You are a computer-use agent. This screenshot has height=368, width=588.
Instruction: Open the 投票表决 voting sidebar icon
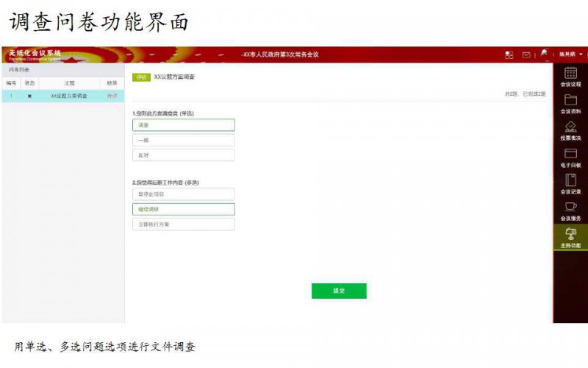(570, 131)
